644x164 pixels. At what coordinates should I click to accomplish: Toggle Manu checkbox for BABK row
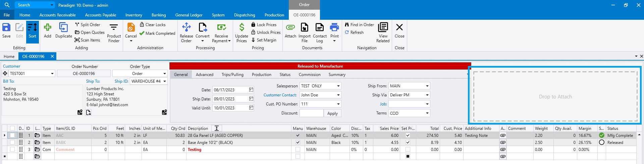298,143
